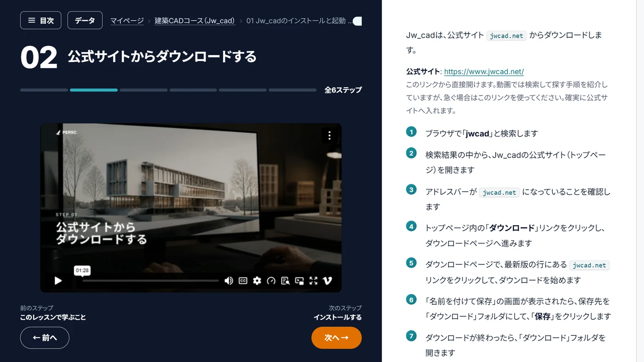This screenshot has height=362, width=644.
Task: Click the 全6ステップ label
Action: pyautogui.click(x=343, y=90)
